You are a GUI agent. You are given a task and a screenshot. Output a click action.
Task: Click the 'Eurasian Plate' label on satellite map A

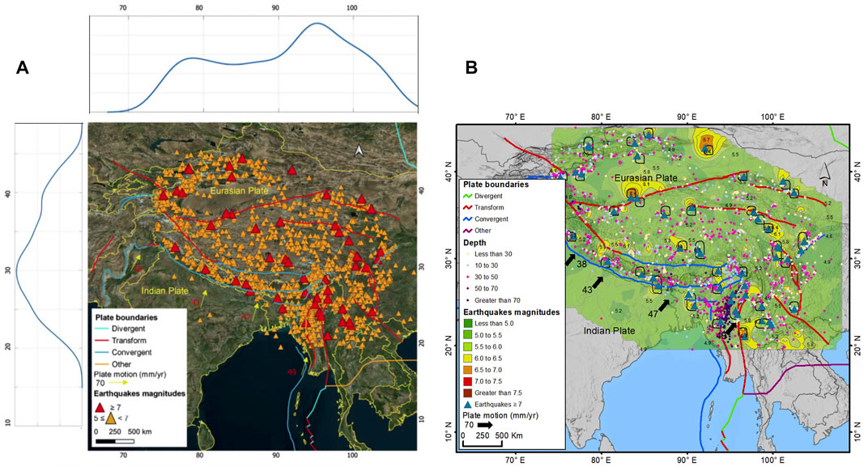tap(239, 191)
